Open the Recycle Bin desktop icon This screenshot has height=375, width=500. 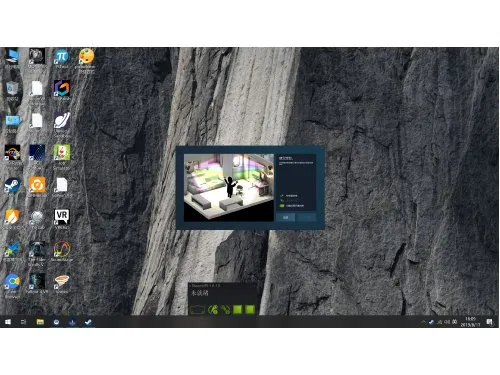tap(13, 88)
